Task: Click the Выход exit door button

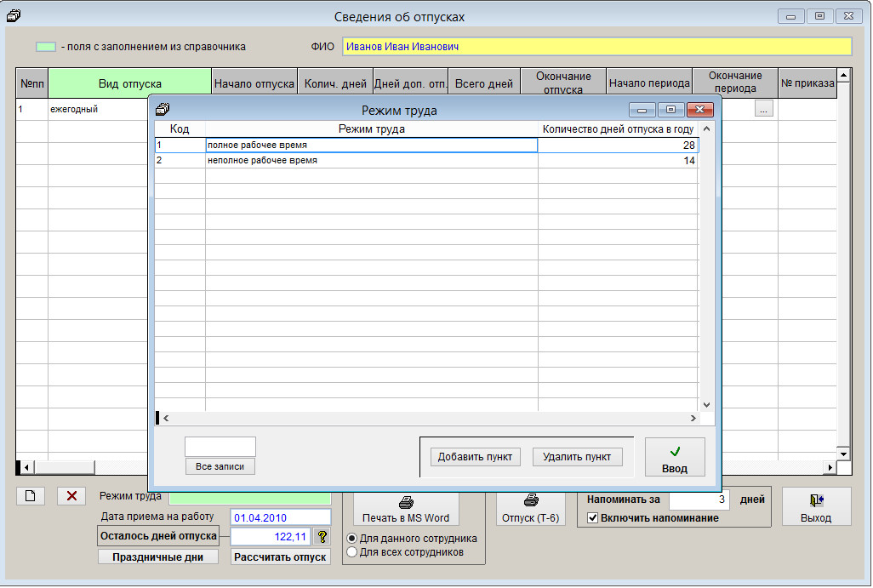Action: 816,509
